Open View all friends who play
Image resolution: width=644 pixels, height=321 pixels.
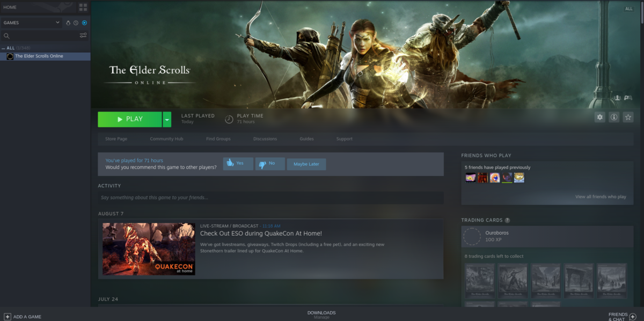coord(601,197)
